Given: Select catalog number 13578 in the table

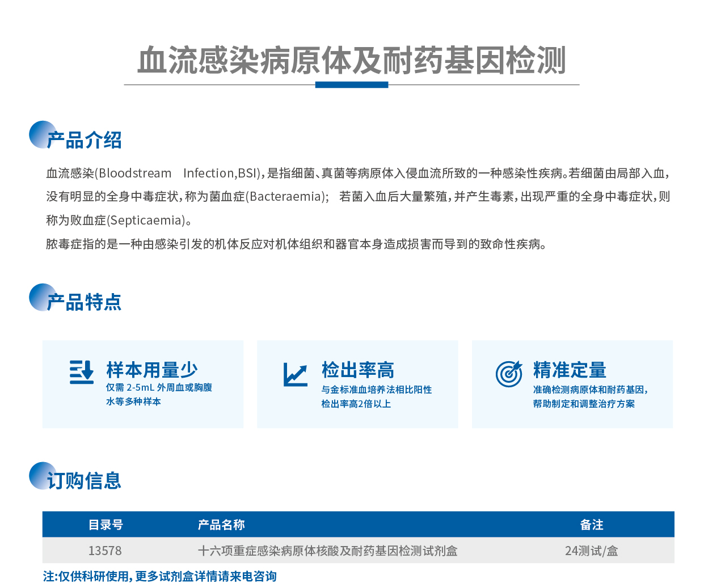Looking at the screenshot, I should tap(105, 551).
